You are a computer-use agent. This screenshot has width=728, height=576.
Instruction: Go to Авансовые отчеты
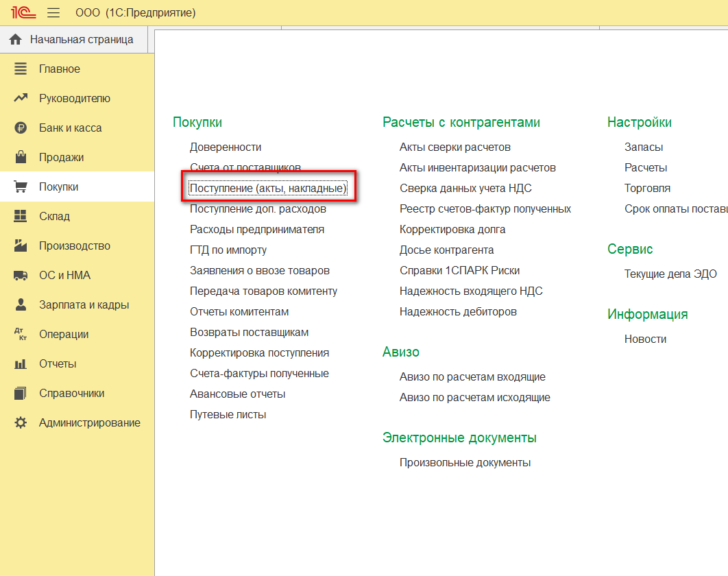pyautogui.click(x=237, y=394)
